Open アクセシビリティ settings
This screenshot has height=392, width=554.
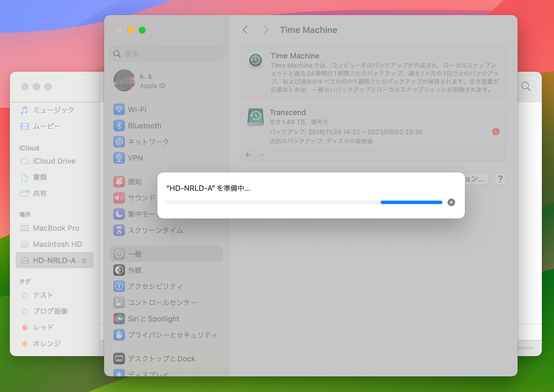[x=166, y=286]
